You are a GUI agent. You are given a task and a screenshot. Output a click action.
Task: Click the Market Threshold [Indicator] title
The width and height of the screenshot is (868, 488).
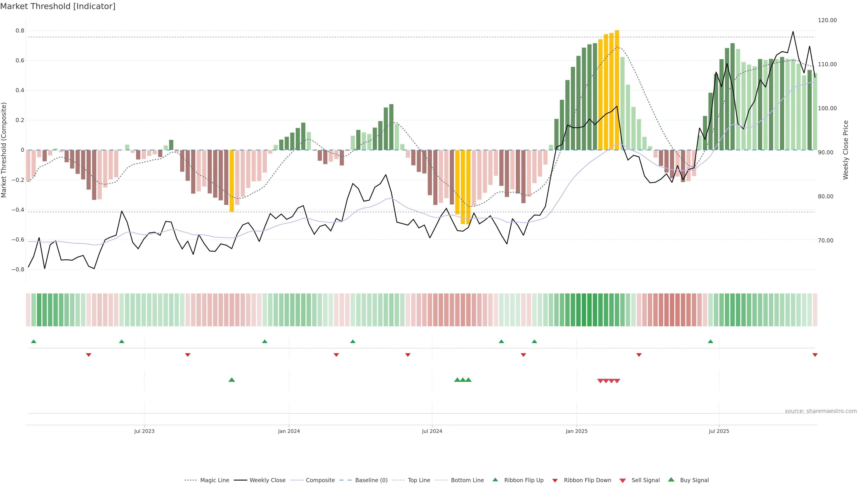pyautogui.click(x=58, y=6)
